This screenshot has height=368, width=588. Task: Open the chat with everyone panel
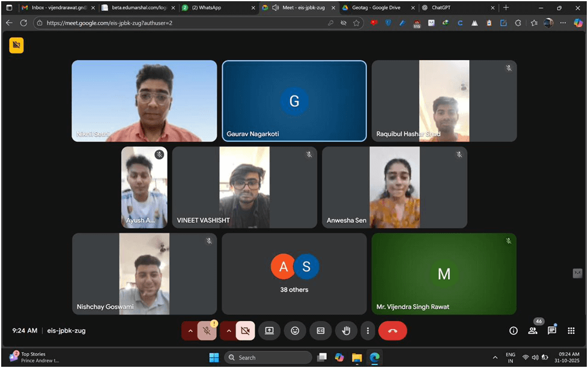[552, 331]
